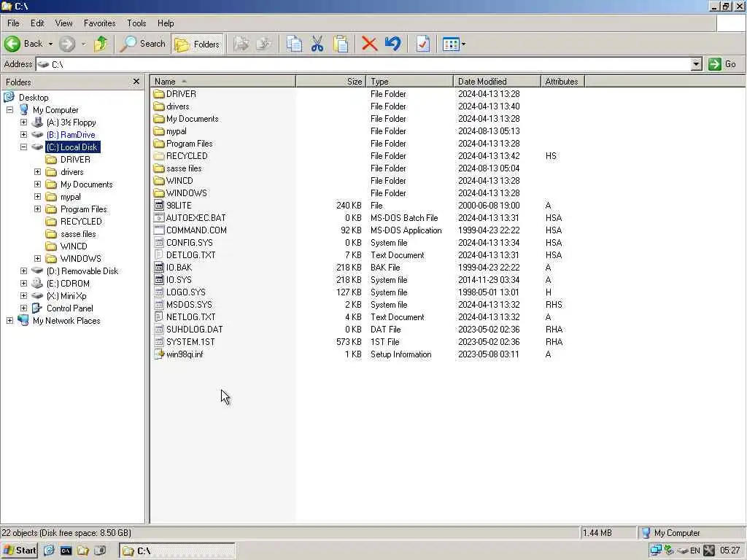Open the View menu
747x560 pixels.
pos(64,23)
